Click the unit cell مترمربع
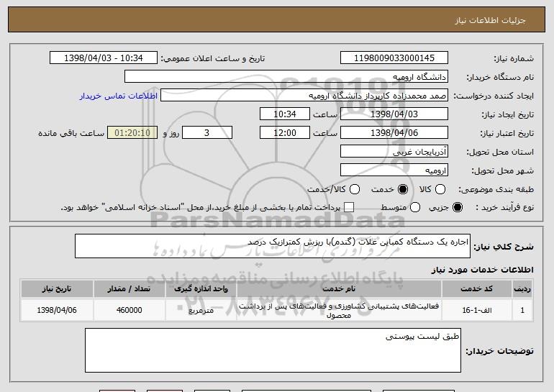The image size is (554, 392). (x=201, y=310)
